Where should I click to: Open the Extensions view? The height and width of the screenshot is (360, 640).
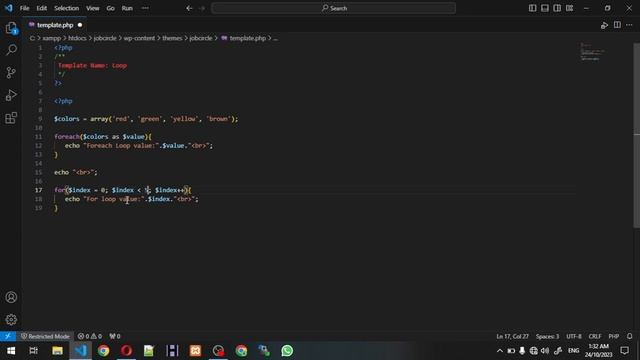click(x=11, y=118)
